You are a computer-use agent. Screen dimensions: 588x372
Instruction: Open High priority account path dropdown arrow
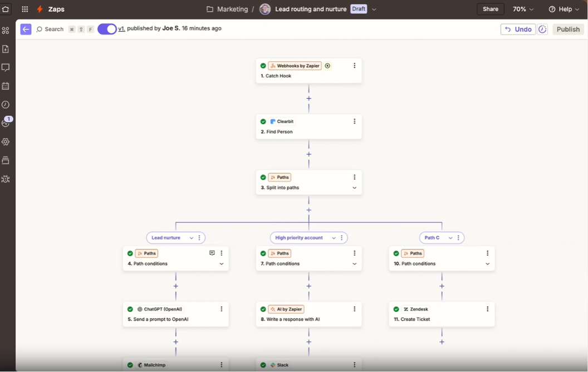pos(334,238)
